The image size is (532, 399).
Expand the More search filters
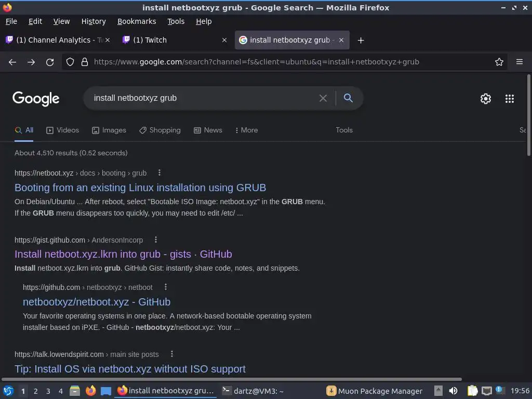click(247, 130)
